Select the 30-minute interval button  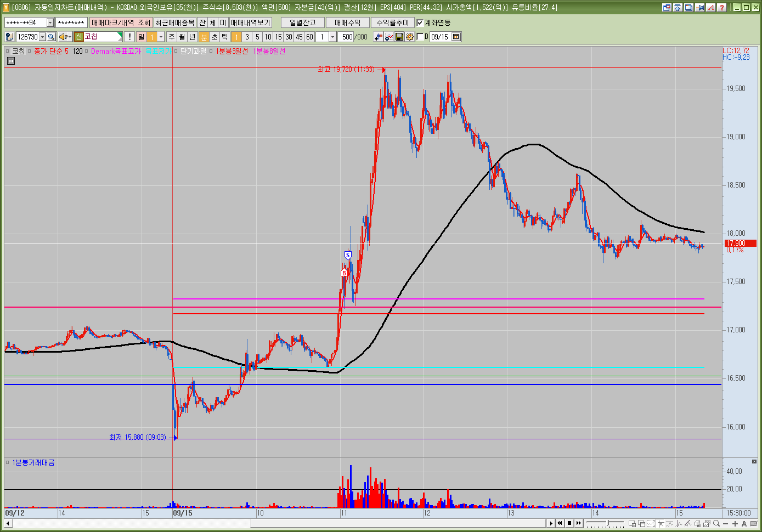tap(289, 37)
